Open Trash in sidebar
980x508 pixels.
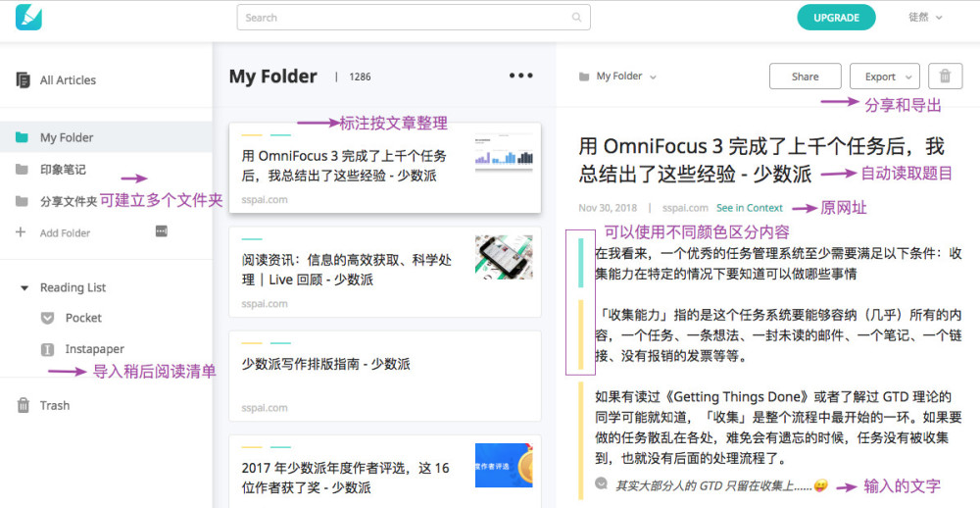(x=54, y=405)
